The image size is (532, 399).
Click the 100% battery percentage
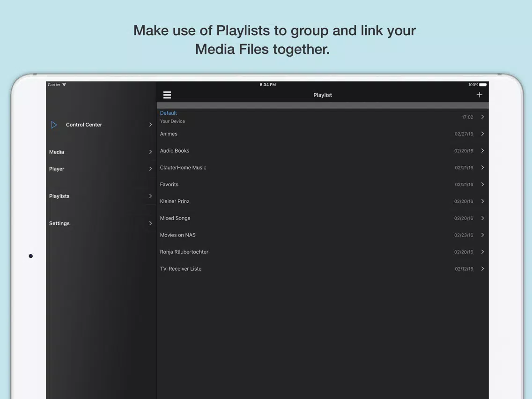473,85
